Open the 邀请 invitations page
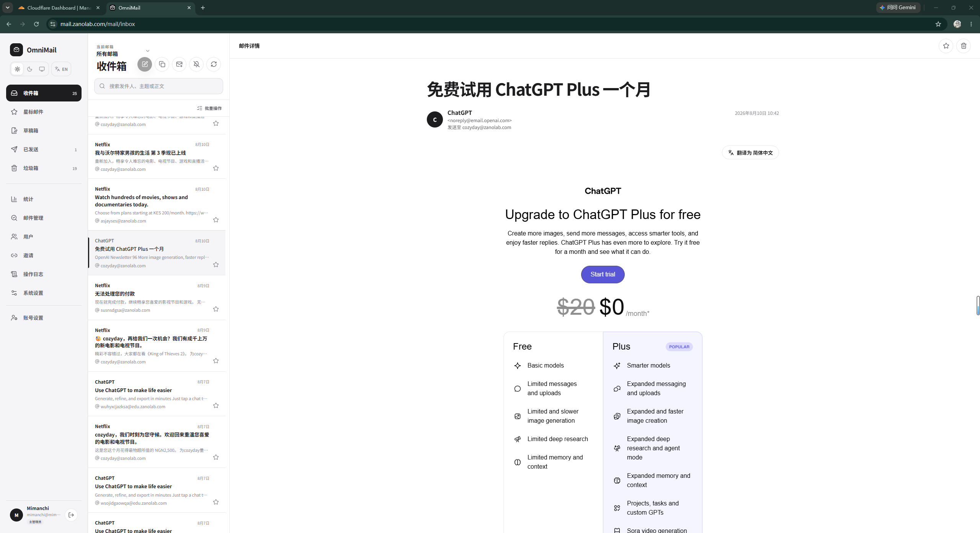 [44, 255]
